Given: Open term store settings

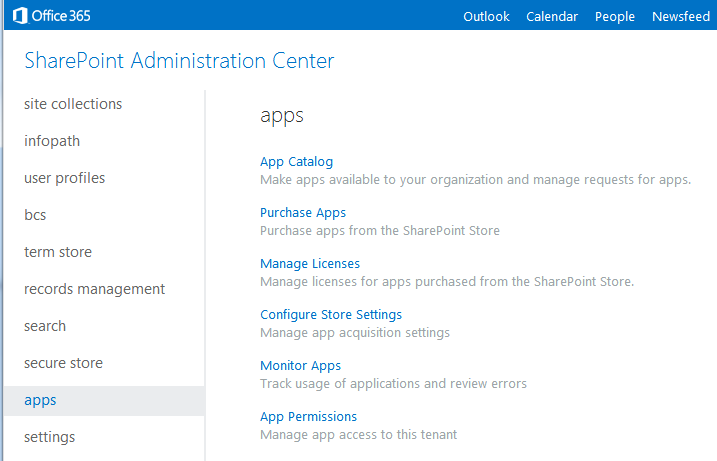Looking at the screenshot, I should pos(58,252).
